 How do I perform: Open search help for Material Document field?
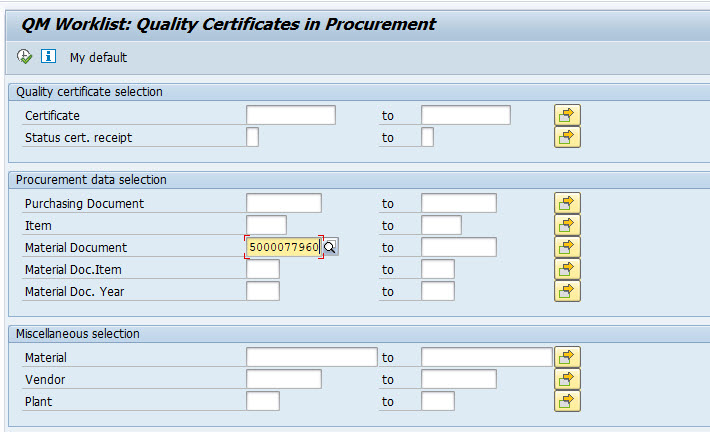pos(331,247)
